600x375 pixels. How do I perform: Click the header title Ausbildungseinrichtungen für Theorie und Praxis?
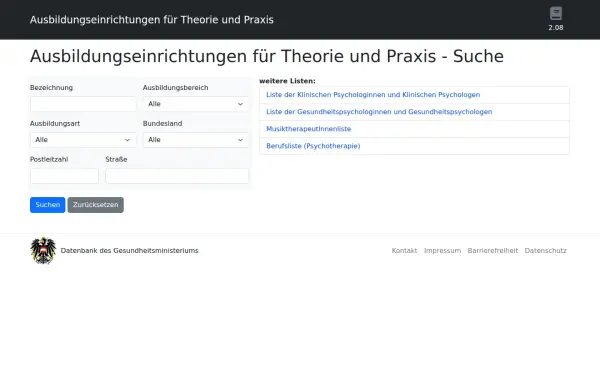coord(152,20)
